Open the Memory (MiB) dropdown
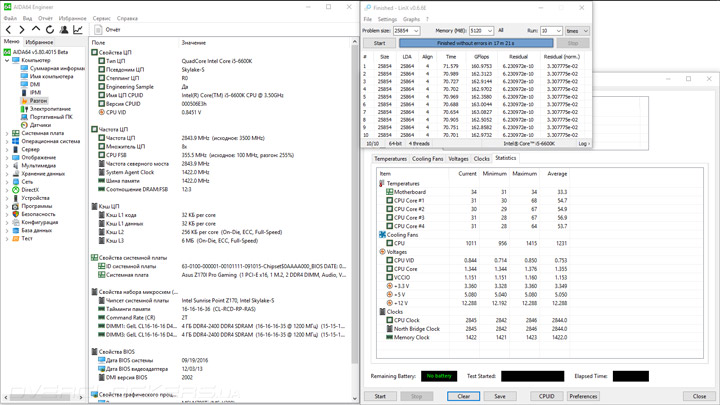The image size is (720, 405). pos(489,31)
